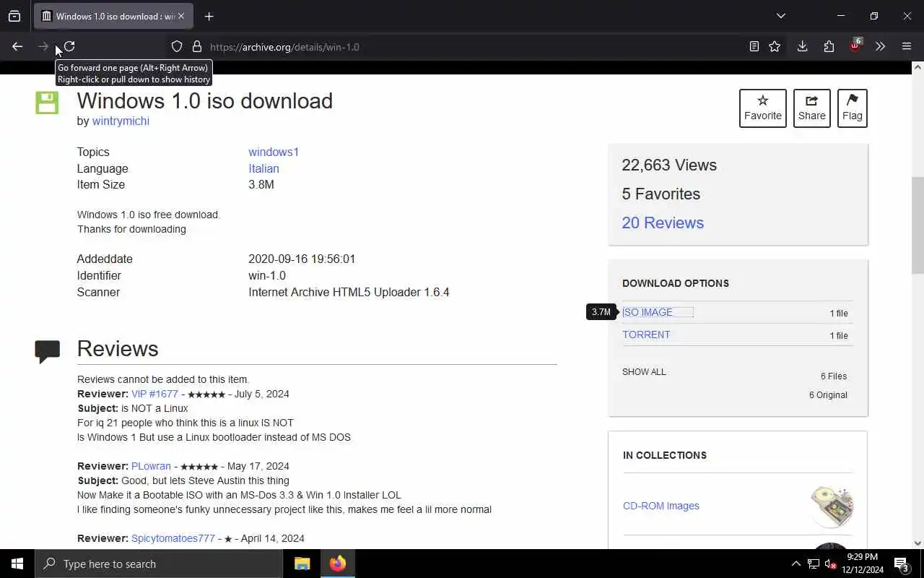Image resolution: width=924 pixels, height=578 pixels.
Task: Open the Windows Start menu
Action: tap(17, 564)
